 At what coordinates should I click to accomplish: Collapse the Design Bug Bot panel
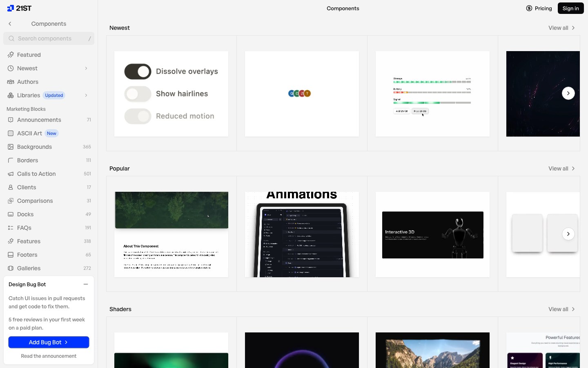pyautogui.click(x=86, y=284)
